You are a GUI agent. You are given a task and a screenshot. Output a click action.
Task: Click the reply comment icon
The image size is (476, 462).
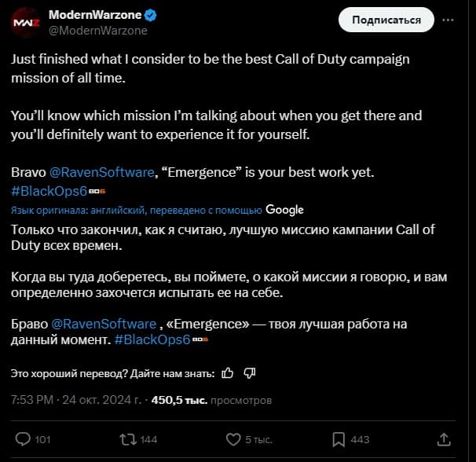23,439
